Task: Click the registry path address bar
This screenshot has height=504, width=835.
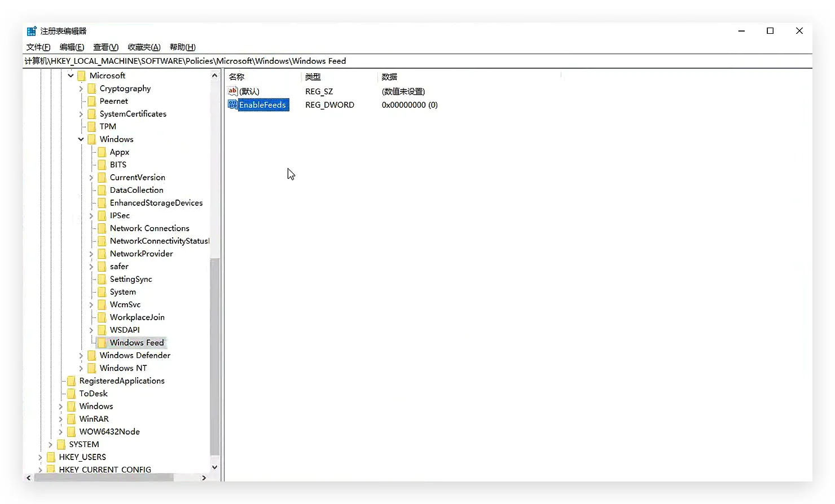Action: tap(417, 61)
